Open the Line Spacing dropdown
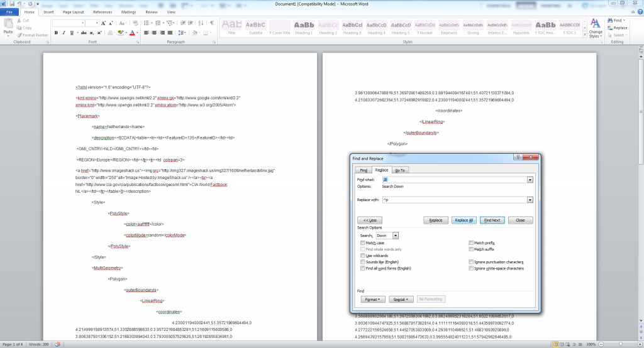Screen dimensions: 644x348 coord(182,33)
